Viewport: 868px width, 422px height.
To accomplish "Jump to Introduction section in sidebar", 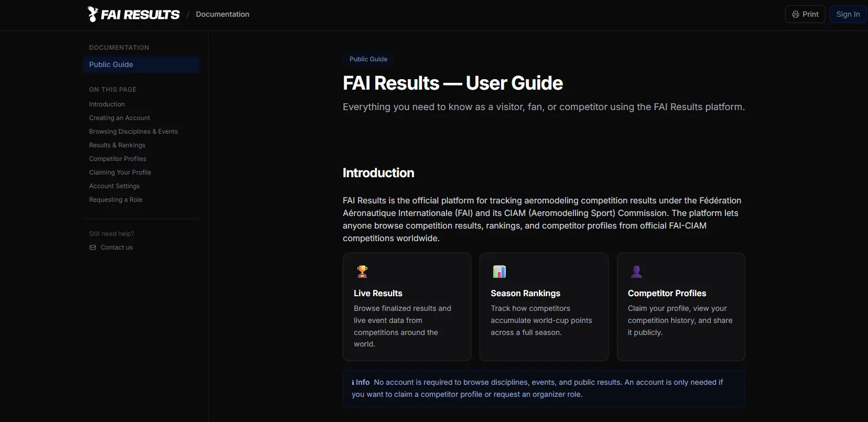I will [x=107, y=104].
